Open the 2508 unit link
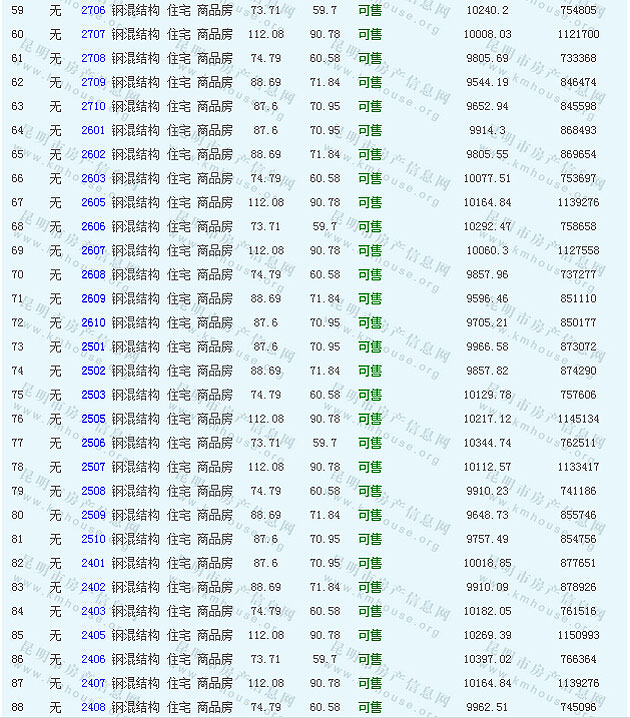The height and width of the screenshot is (718, 630). pyautogui.click(x=93, y=491)
